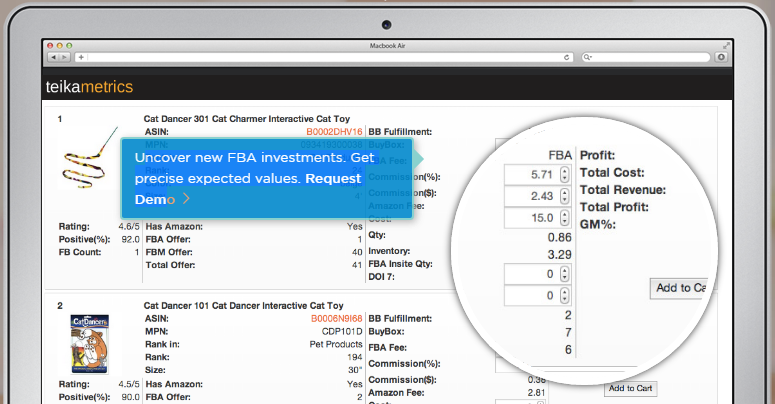Toggle full screen arrows in title bar
Image resolution: width=775 pixels, height=404 pixels.
click(725, 45)
